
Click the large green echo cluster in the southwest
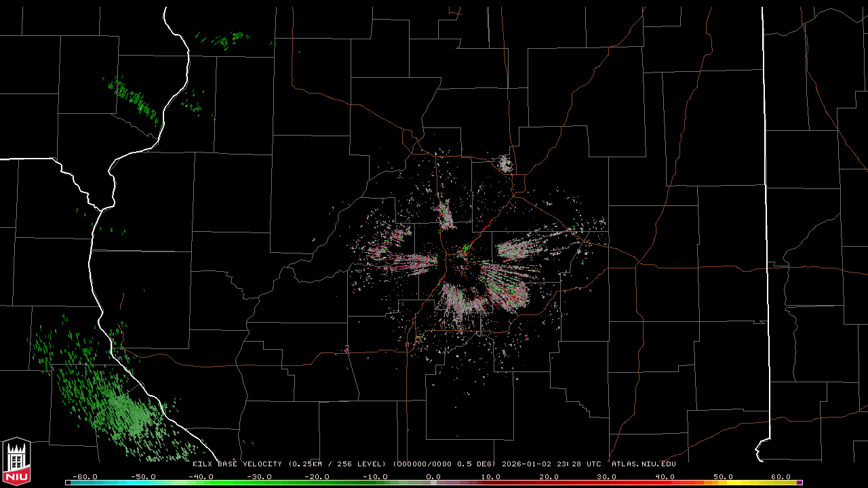click(x=122, y=410)
